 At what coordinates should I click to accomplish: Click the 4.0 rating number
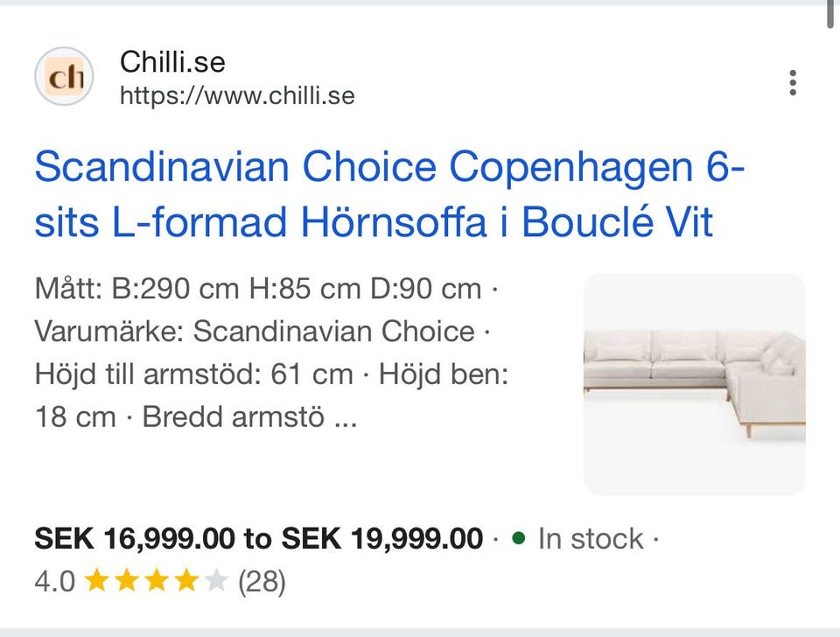coord(54,581)
